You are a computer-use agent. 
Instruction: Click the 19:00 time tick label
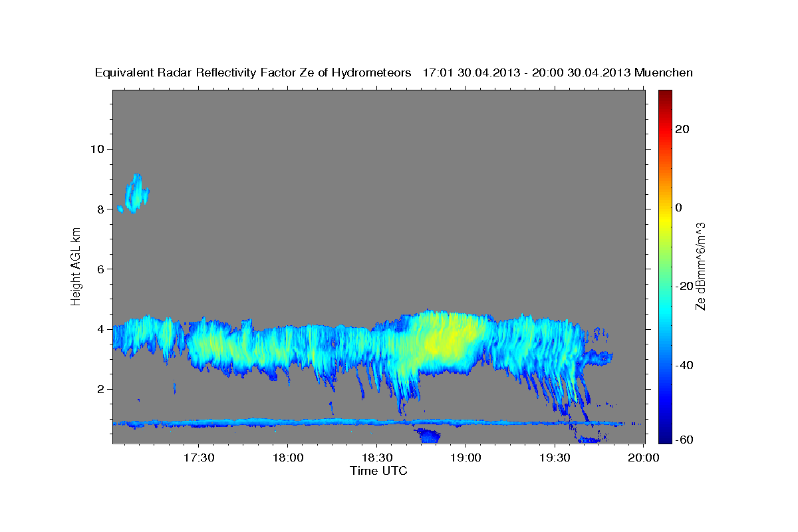pyautogui.click(x=465, y=458)
